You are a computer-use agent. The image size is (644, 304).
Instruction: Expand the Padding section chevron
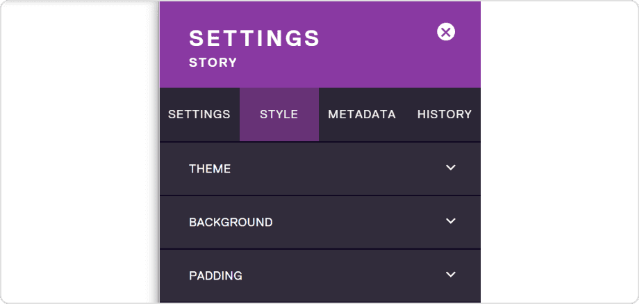click(451, 274)
